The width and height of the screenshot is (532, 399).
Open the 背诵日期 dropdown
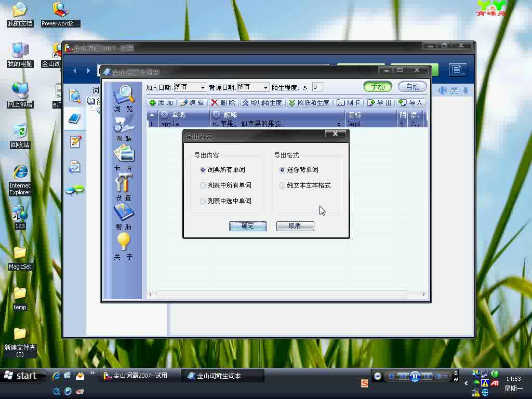[x=265, y=87]
